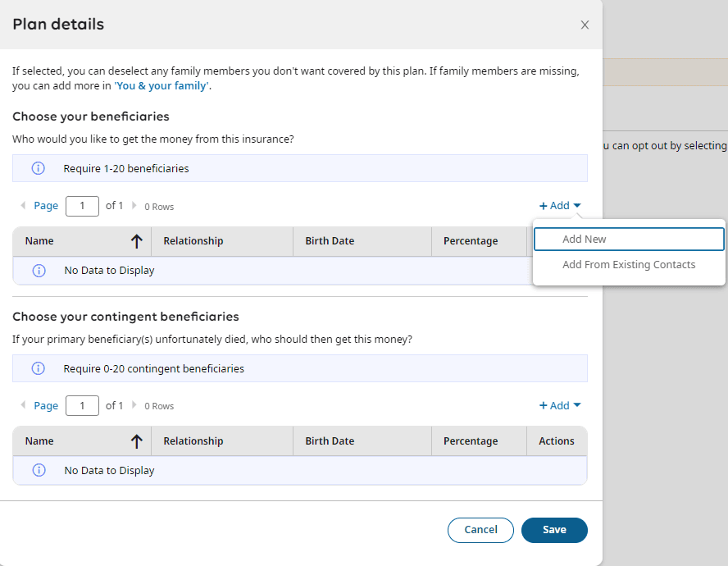Image resolution: width=728 pixels, height=566 pixels.
Task: Click the info icon beside 'Require 0-20 contingent beneficiaries'
Action: click(x=38, y=368)
